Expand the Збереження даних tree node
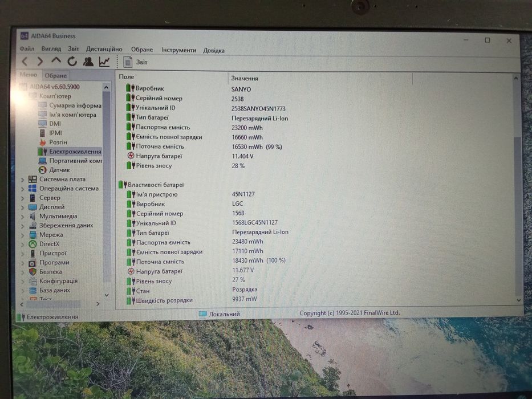Screen dimensions: 532x399 click(x=22, y=226)
